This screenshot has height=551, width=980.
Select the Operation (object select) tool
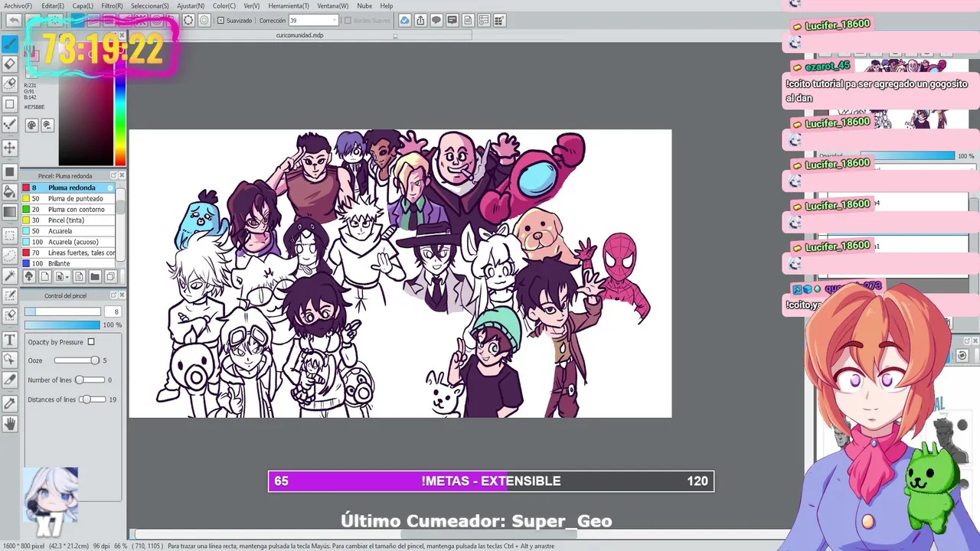tap(10, 360)
